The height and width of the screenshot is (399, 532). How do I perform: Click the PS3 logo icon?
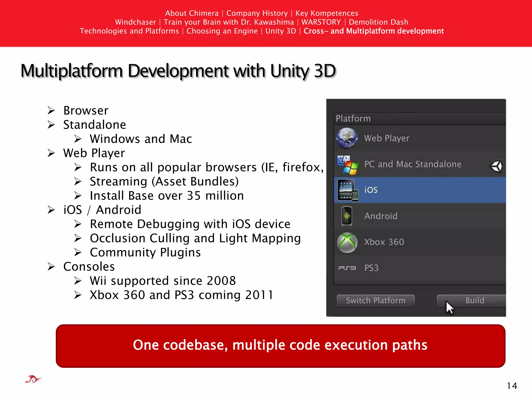pyautogui.click(x=347, y=268)
